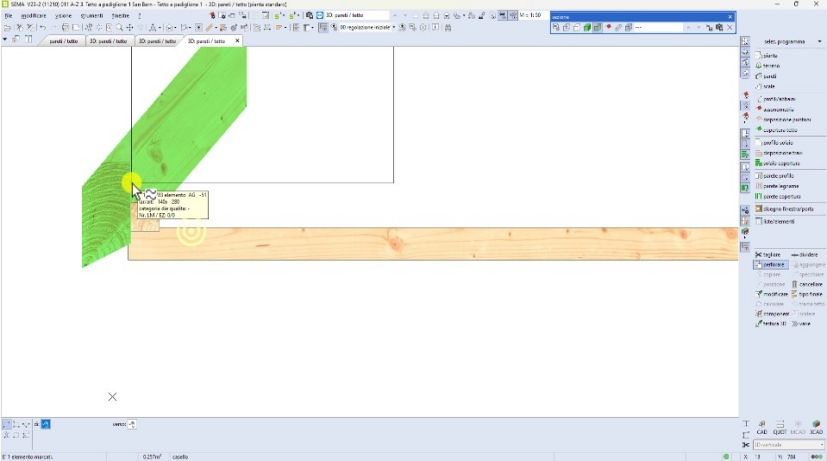
Task: Click the 'componenti' tool
Action: coord(774,313)
